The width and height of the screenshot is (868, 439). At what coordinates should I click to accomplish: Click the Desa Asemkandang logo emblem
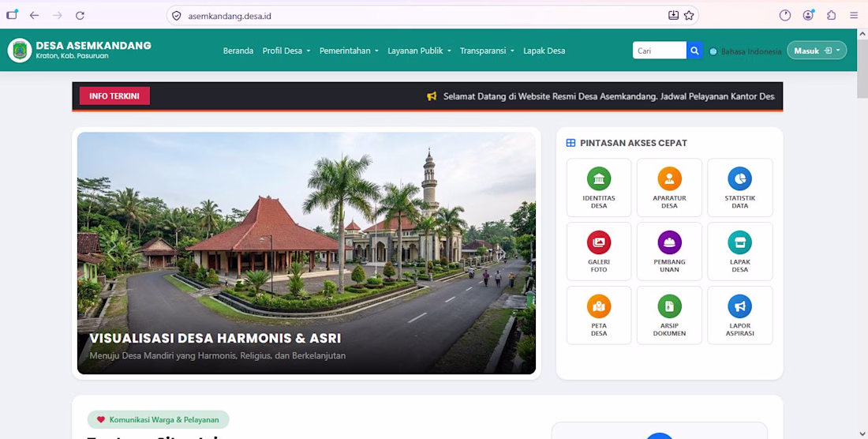[20, 51]
